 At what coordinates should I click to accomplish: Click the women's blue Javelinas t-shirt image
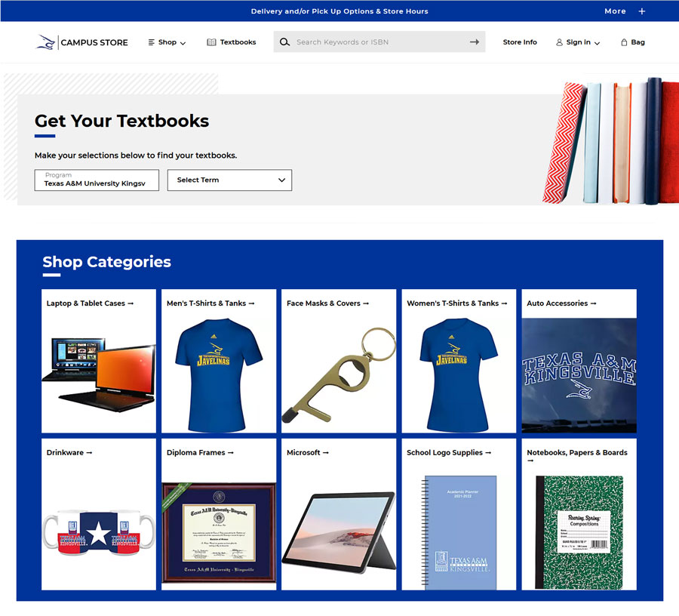point(459,375)
